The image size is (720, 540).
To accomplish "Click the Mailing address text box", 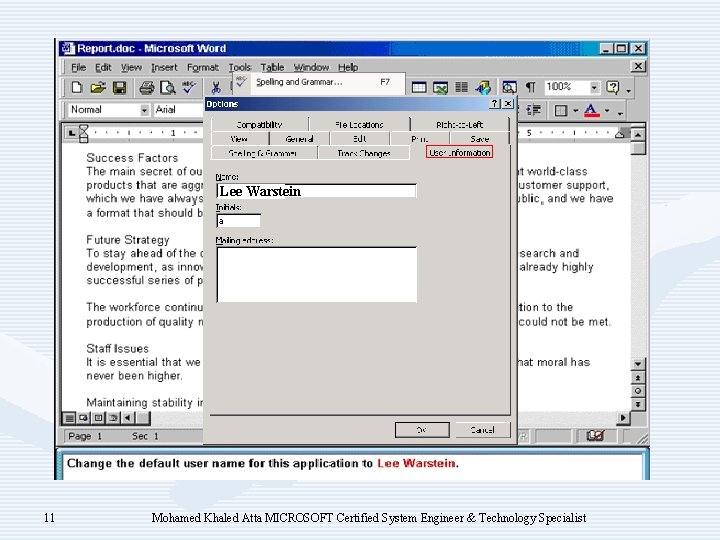I will tap(317, 275).
